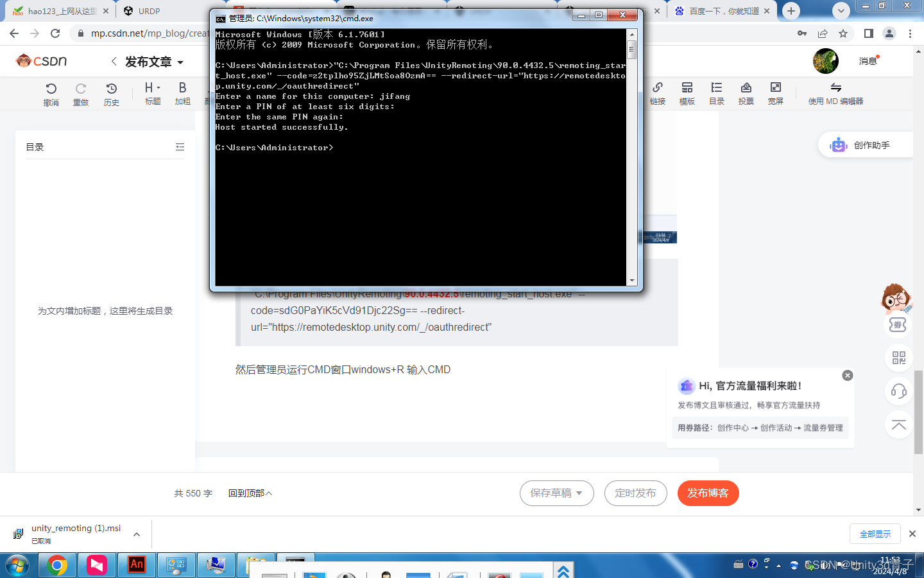This screenshot has width=924, height=578.
Task: Open a new browser tab
Action: click(x=791, y=10)
